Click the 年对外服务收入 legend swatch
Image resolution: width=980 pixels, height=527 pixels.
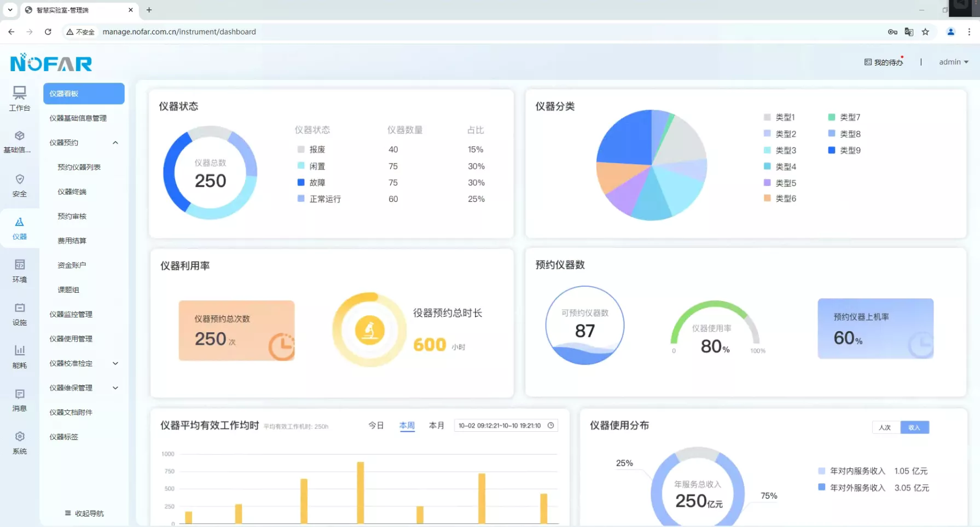click(821, 487)
